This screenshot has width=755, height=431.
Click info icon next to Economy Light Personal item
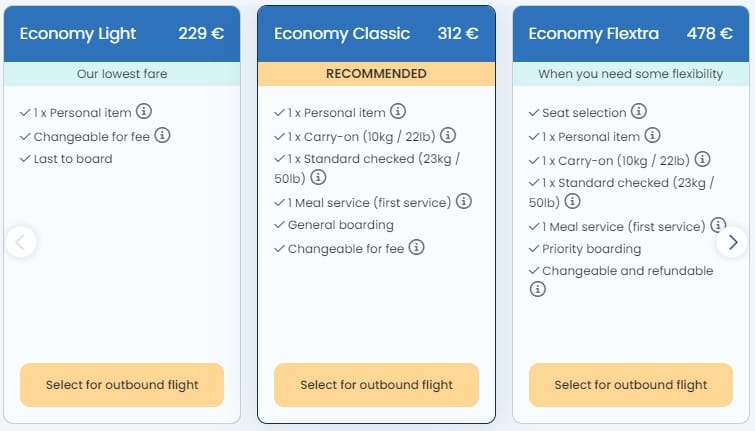tap(144, 112)
